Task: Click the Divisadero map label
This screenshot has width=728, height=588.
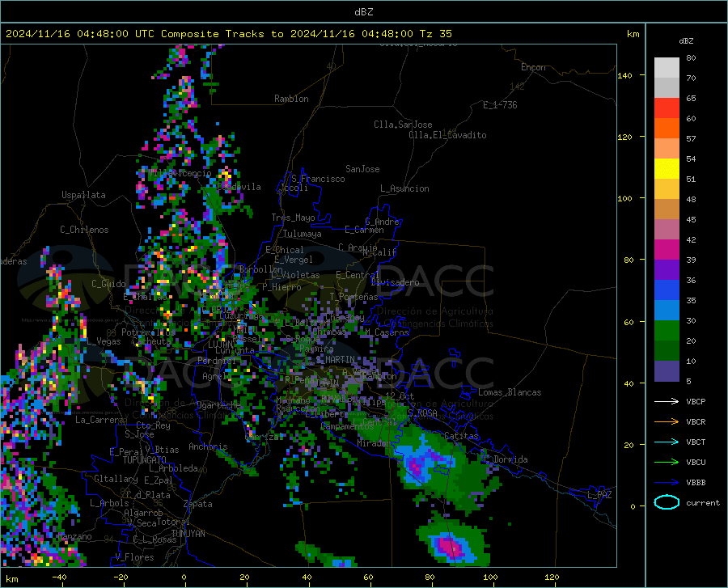Action: click(x=395, y=282)
